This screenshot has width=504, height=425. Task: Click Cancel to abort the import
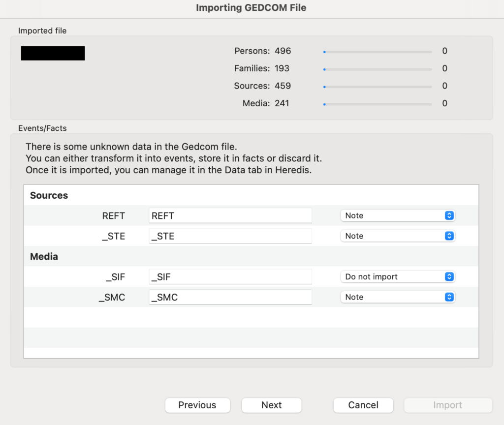[x=363, y=405]
